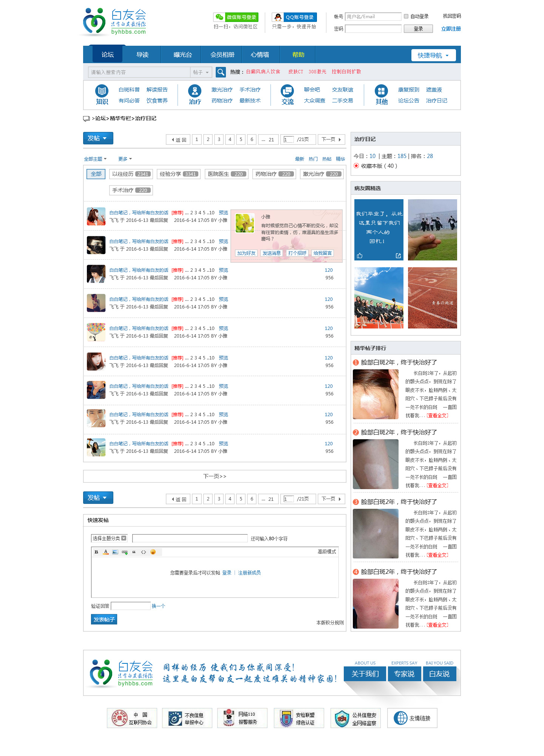Log in with the QQ账号登录 button

click(294, 17)
